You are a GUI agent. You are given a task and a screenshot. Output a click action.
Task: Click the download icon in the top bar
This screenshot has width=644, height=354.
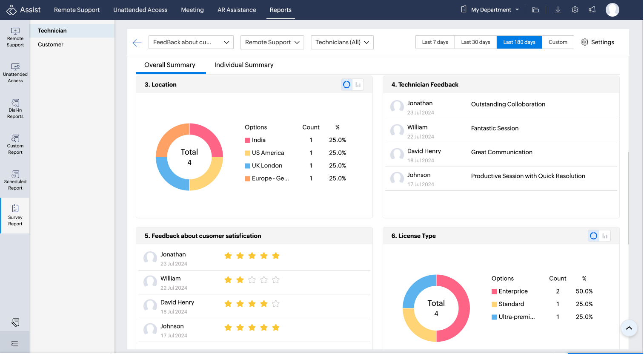click(x=558, y=10)
